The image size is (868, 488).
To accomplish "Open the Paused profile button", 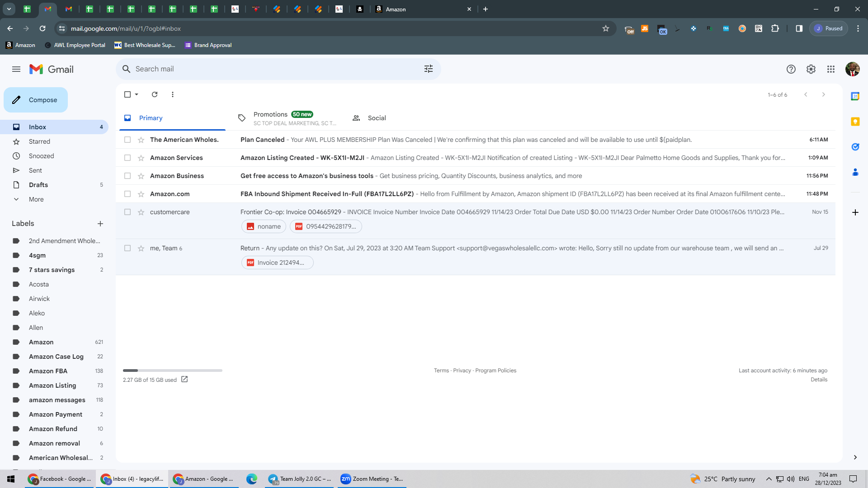I will coord(829,28).
